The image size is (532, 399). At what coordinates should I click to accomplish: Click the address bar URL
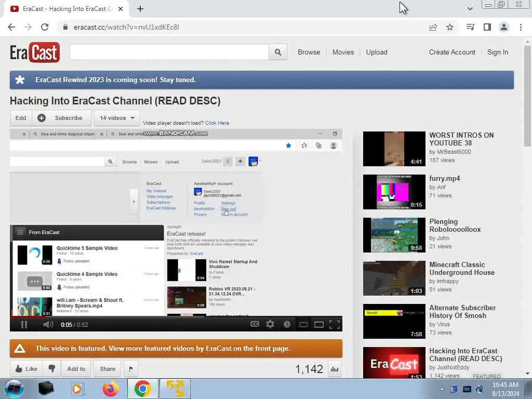click(126, 27)
